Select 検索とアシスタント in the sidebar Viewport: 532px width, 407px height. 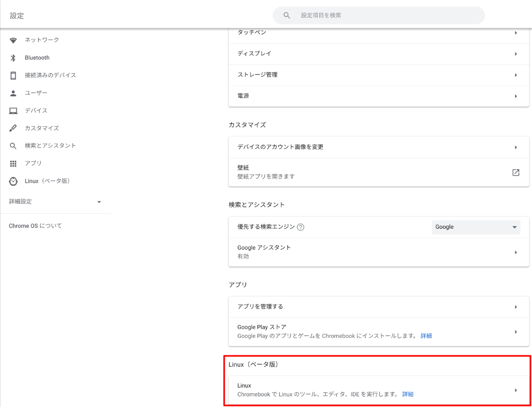(x=51, y=145)
